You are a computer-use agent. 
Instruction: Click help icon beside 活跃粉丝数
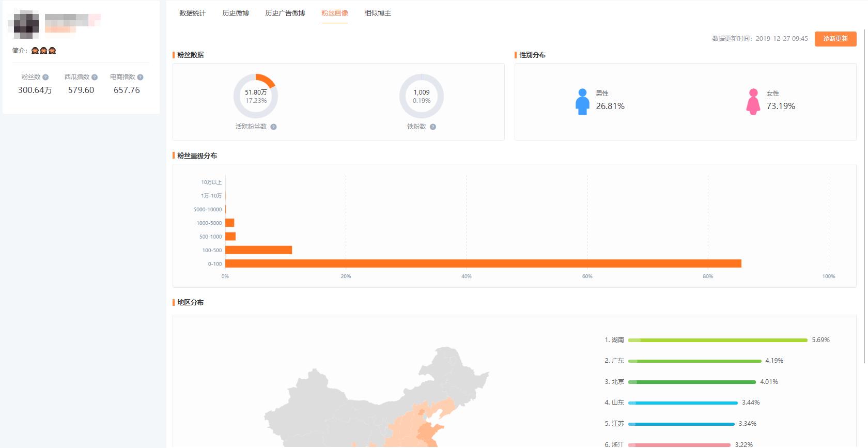coord(273,127)
